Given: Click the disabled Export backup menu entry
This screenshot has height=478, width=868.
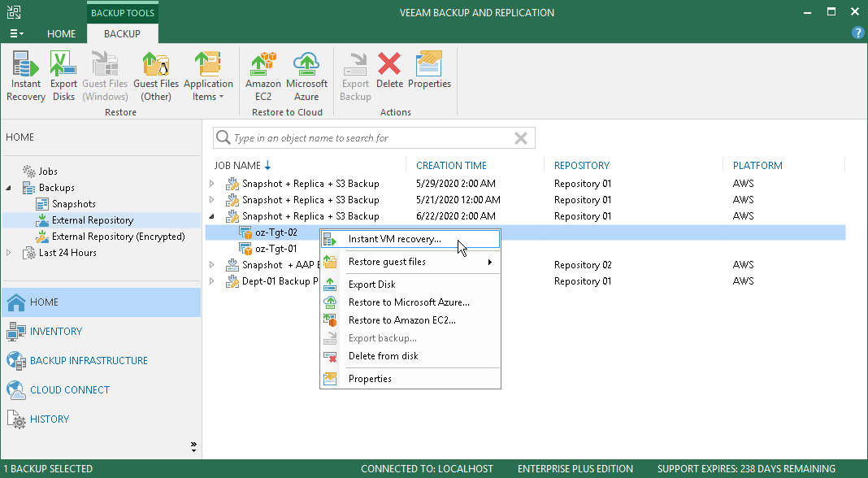Looking at the screenshot, I should click(410, 338).
